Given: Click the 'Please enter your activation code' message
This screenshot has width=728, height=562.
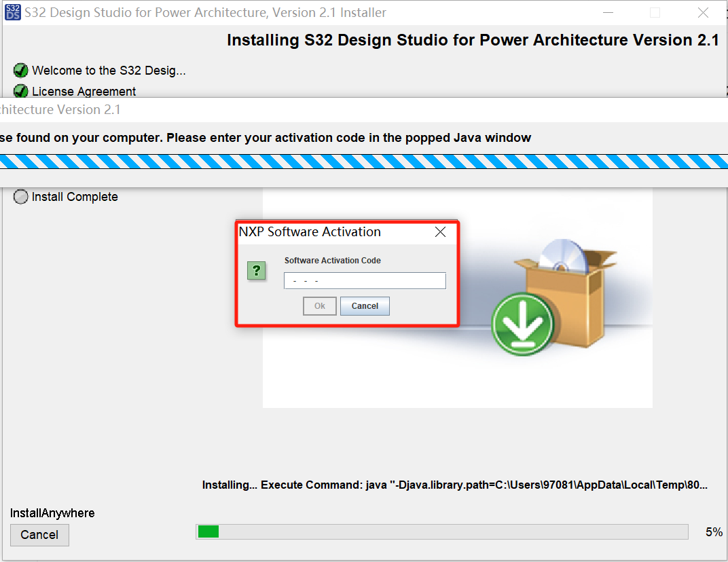Looking at the screenshot, I should click(x=348, y=138).
